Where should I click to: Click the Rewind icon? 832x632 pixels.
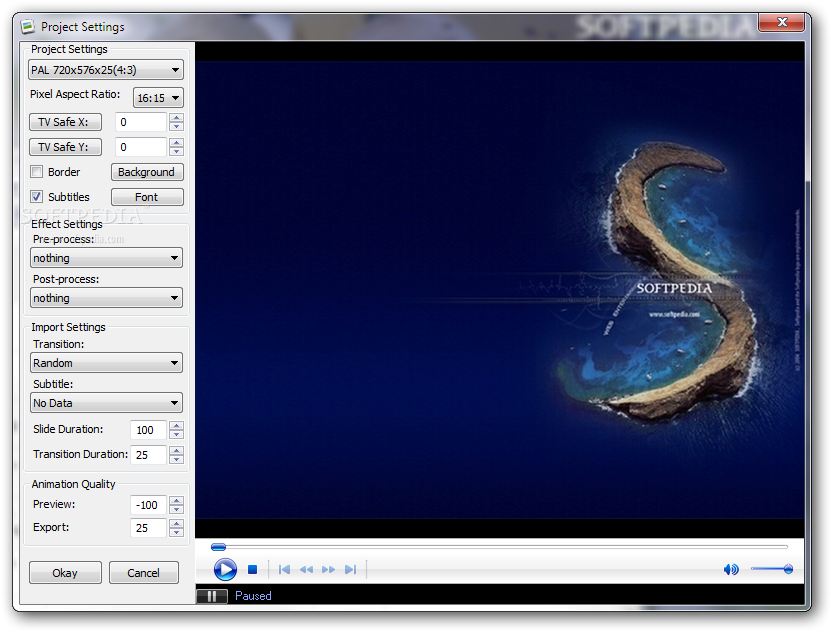point(306,569)
